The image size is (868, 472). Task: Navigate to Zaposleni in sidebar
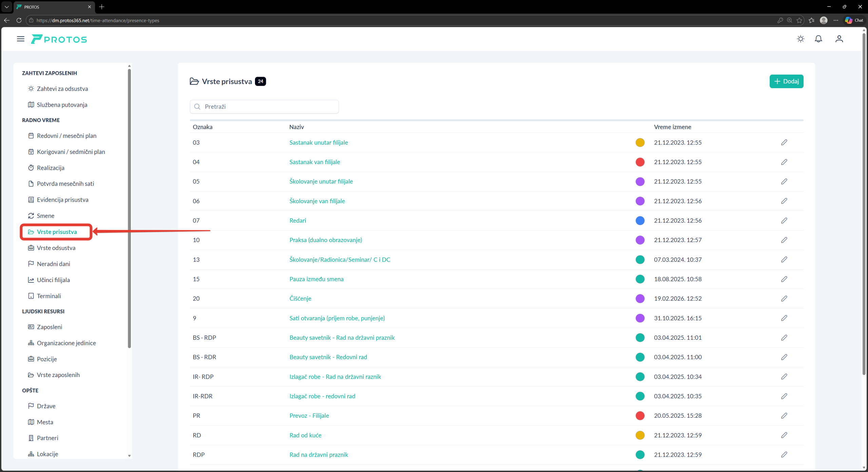click(50, 327)
